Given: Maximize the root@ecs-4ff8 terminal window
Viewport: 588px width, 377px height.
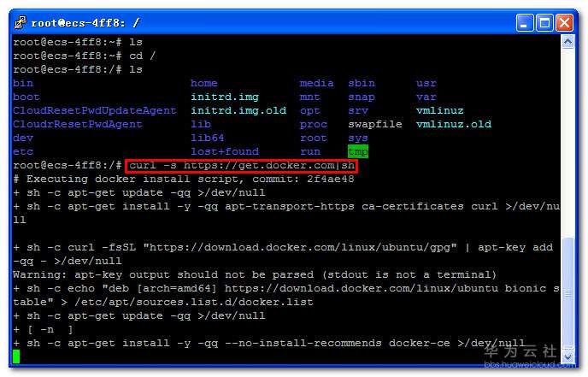Looking at the screenshot, I should [x=544, y=23].
